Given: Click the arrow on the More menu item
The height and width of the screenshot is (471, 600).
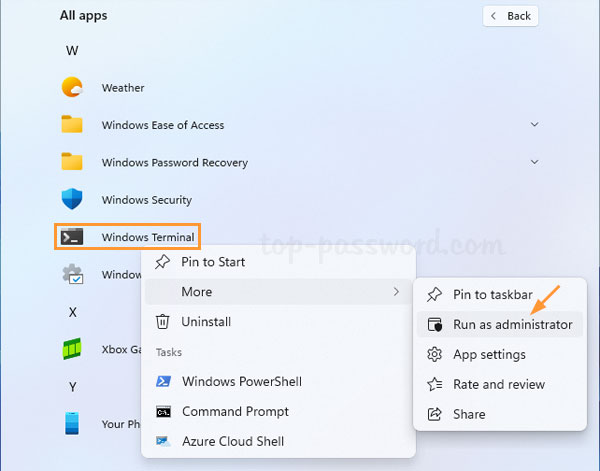Looking at the screenshot, I should pos(396,292).
